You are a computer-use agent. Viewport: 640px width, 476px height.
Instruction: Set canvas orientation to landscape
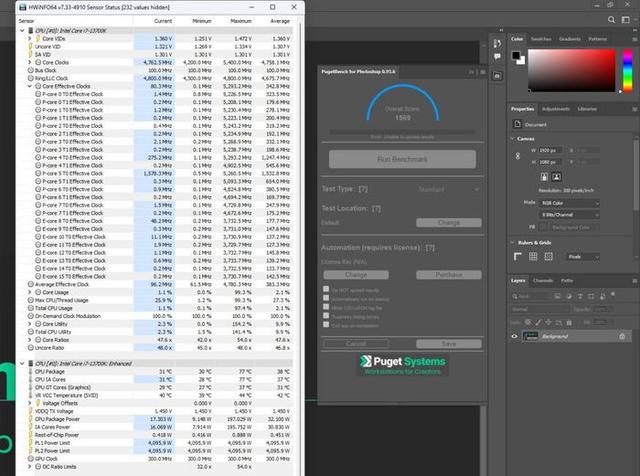[556, 177]
